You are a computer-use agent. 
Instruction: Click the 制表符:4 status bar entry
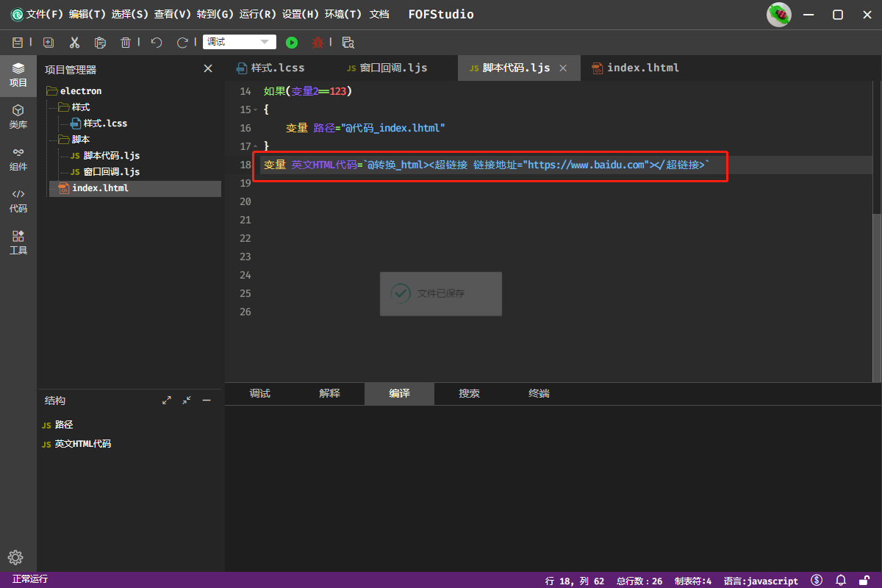point(693,581)
